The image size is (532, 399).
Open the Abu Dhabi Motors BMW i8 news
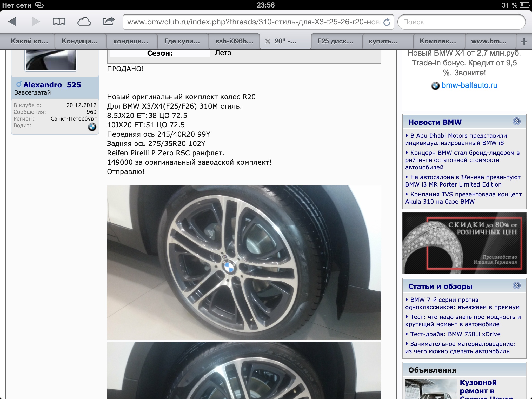click(x=456, y=139)
